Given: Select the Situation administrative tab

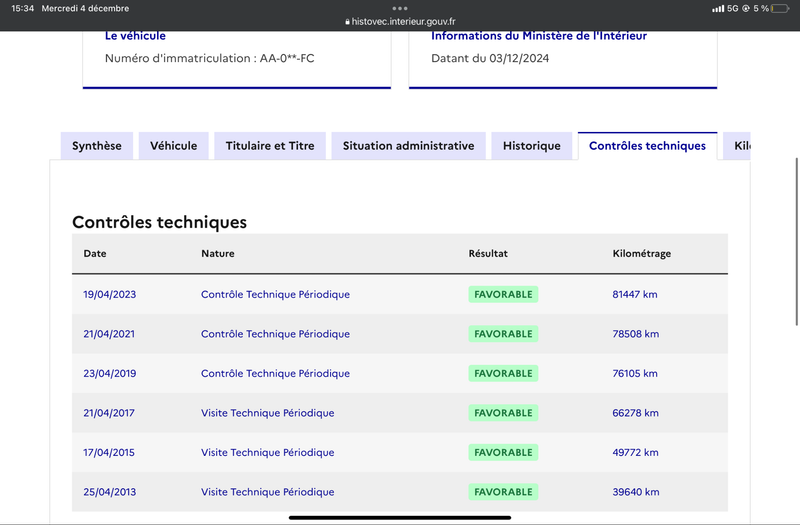Looking at the screenshot, I should pyautogui.click(x=408, y=146).
